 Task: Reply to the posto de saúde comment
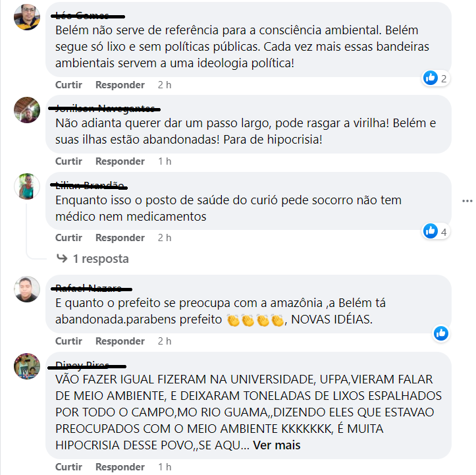click(120, 238)
